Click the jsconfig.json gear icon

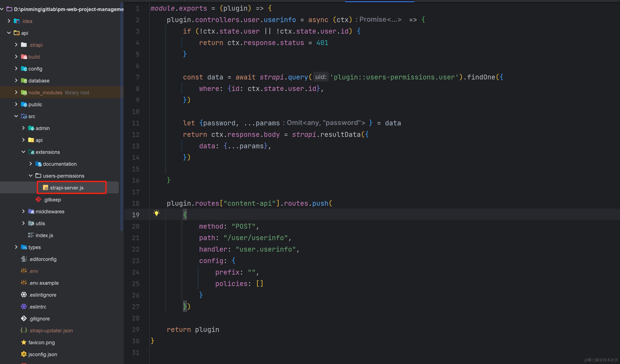click(24, 354)
